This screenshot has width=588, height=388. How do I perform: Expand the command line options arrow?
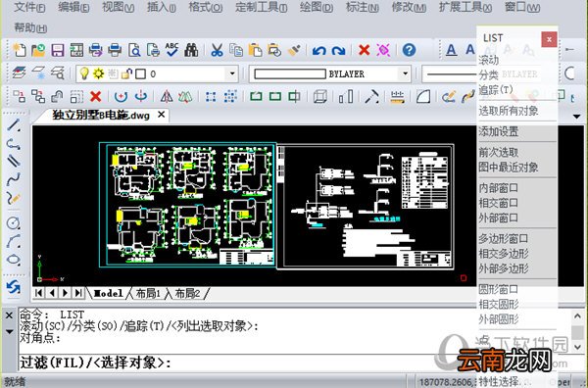coord(10,332)
